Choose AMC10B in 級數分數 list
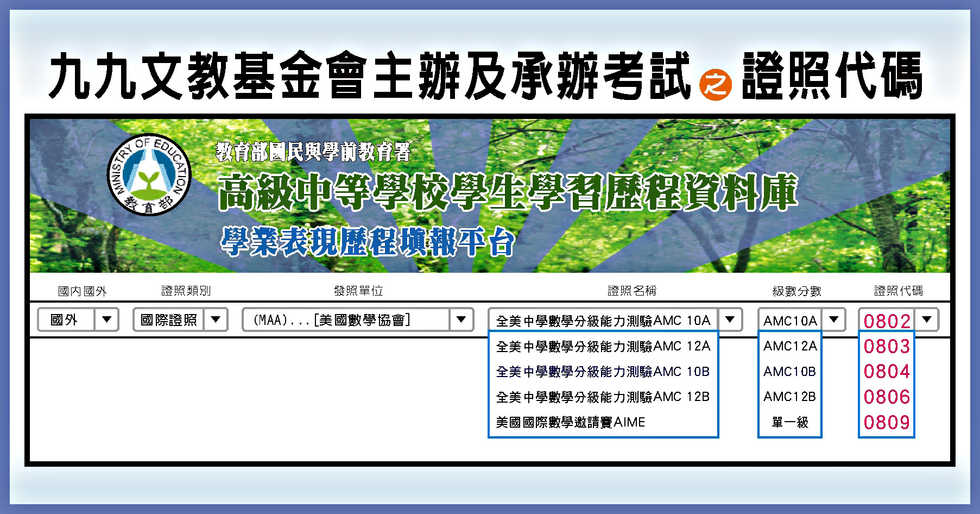980x514 pixels. coord(790,372)
